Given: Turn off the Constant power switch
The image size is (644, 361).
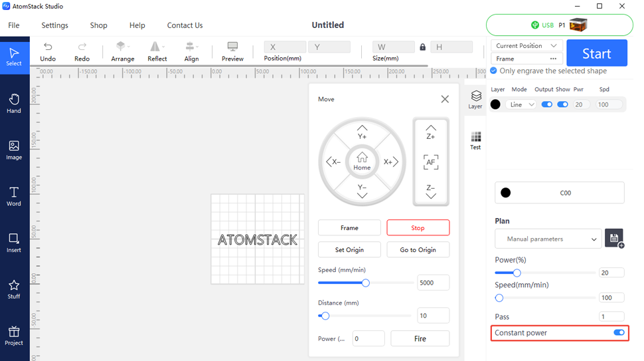Looking at the screenshot, I should [x=619, y=332].
